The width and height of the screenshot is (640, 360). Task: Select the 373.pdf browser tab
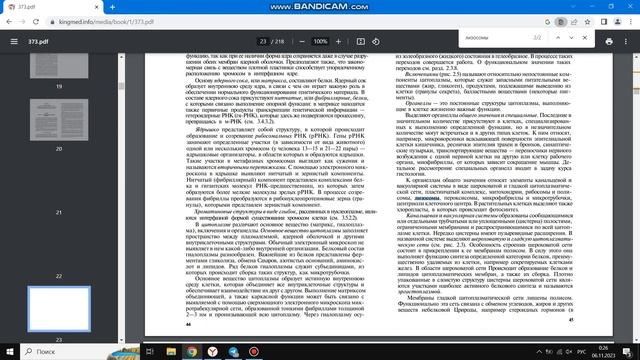(53, 7)
